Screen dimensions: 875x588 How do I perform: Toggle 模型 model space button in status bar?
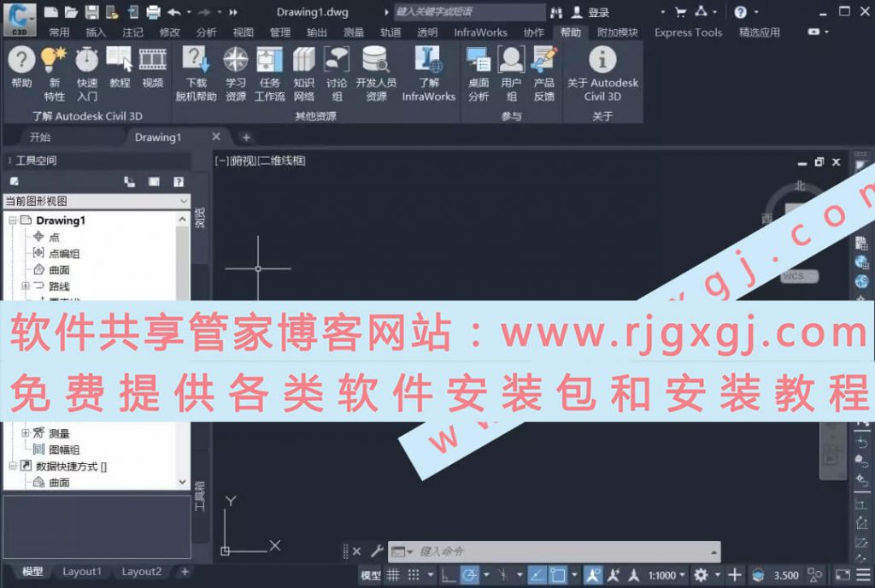[x=371, y=575]
